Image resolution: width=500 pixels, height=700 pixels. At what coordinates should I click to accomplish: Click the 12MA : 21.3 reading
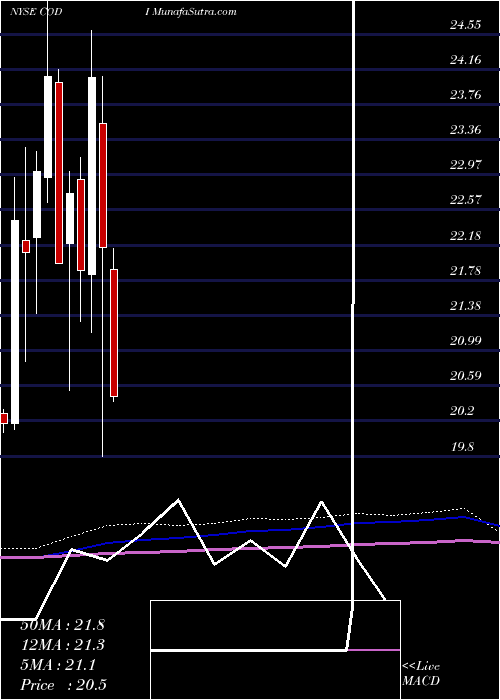[62, 645]
